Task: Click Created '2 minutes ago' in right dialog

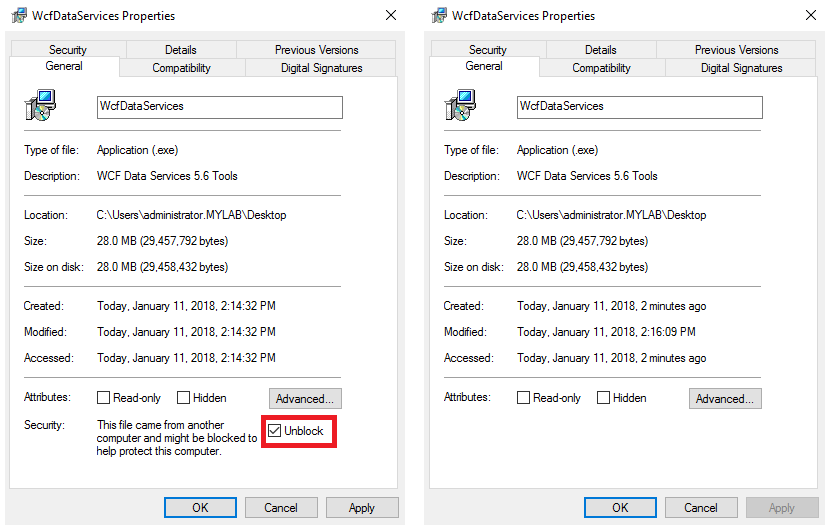Action: pyautogui.click(x=673, y=306)
